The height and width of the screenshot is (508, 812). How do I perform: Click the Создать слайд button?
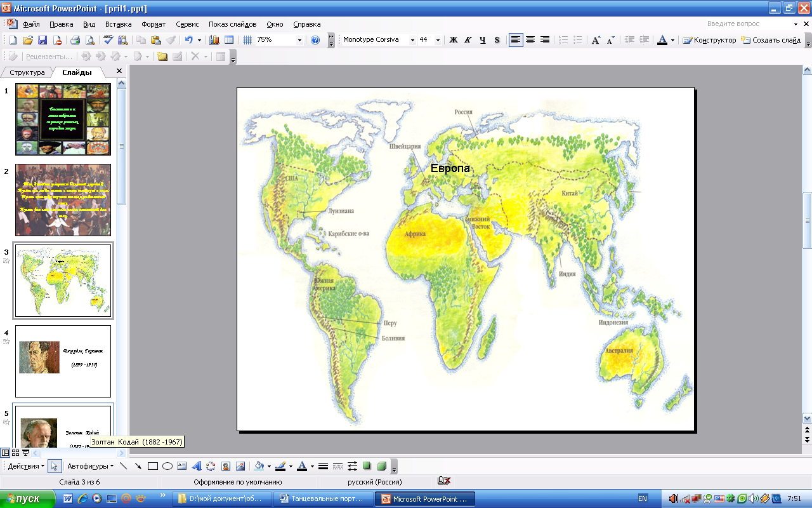[771, 40]
